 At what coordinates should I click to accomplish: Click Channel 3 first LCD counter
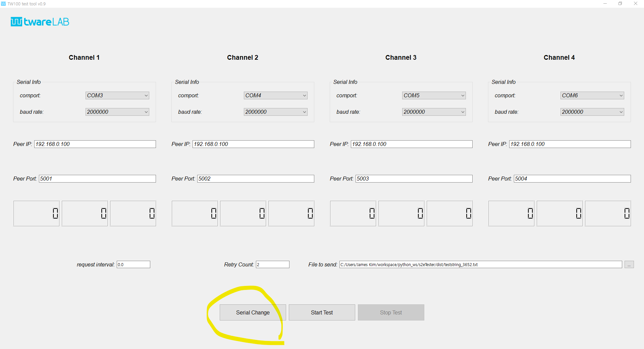pos(353,213)
